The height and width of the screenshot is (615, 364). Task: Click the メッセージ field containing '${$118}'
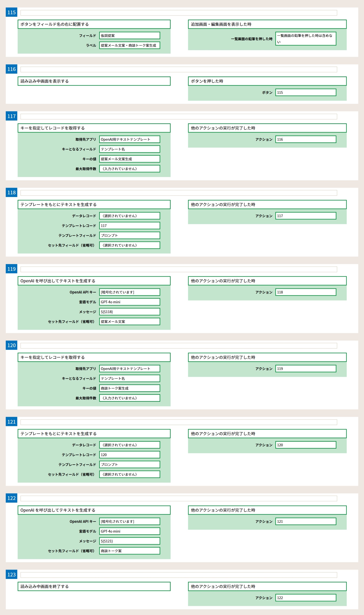tap(129, 312)
